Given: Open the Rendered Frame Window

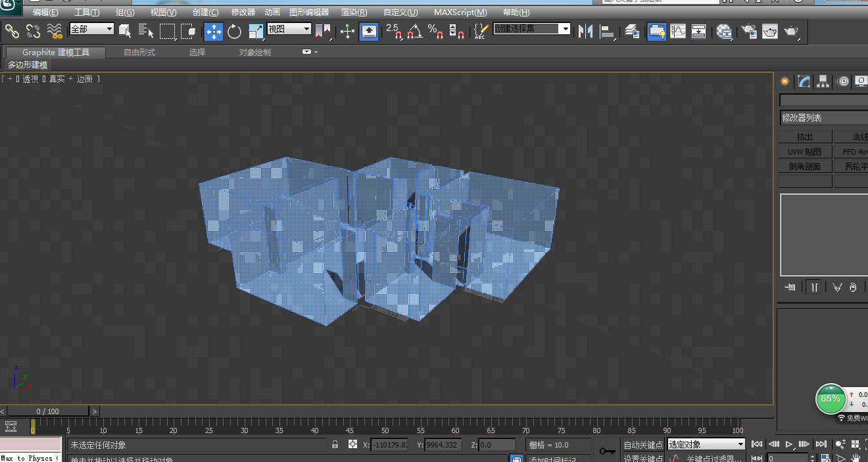Looking at the screenshot, I should pyautogui.click(x=770, y=30).
